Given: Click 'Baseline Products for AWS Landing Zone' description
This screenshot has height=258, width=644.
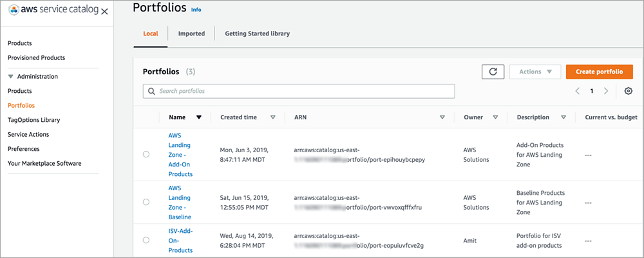Looking at the screenshot, I should point(540,203).
